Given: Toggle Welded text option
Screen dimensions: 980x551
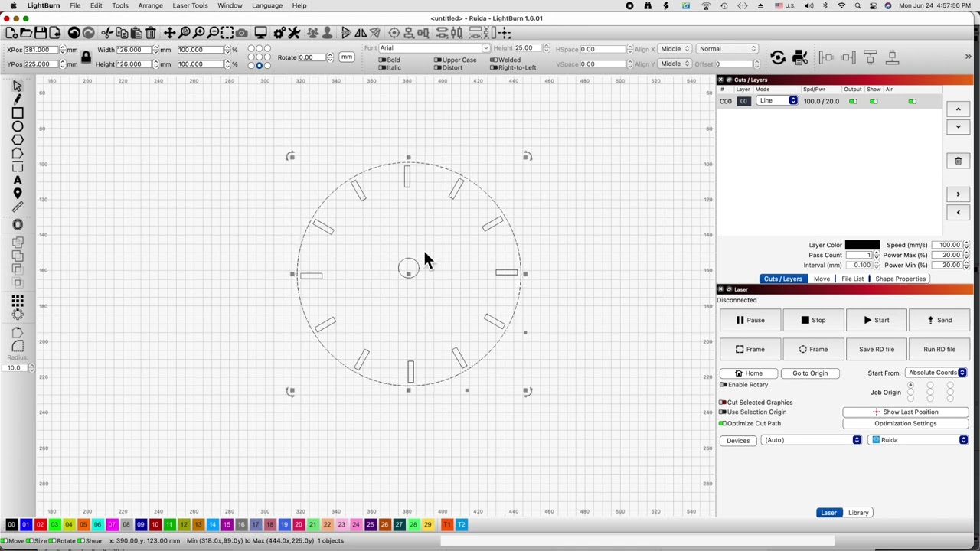Looking at the screenshot, I should (493, 60).
